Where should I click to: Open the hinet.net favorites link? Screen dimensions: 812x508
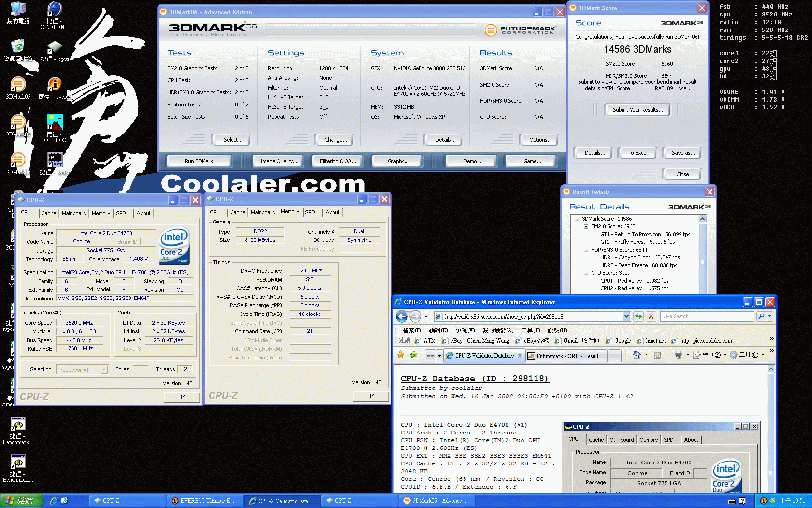pos(651,341)
